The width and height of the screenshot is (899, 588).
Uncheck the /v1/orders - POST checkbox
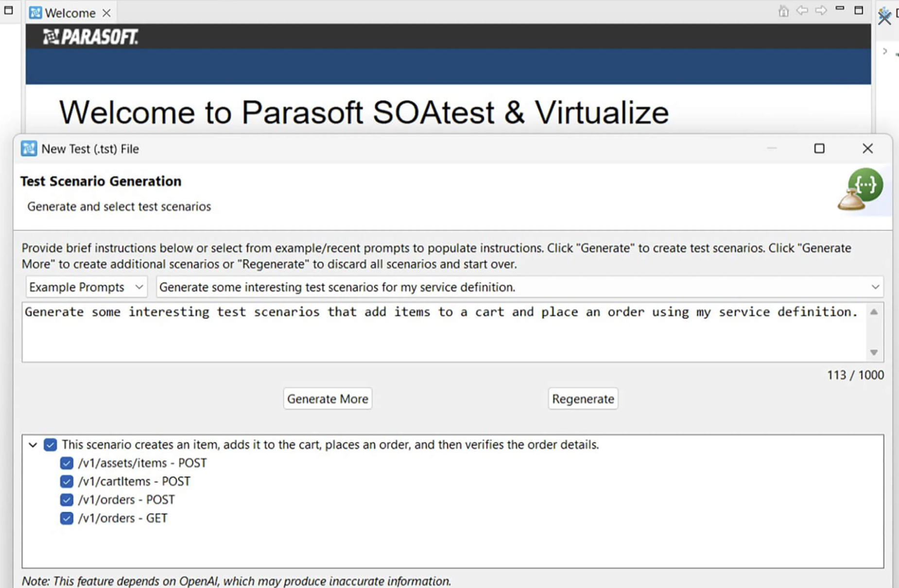pos(67,500)
